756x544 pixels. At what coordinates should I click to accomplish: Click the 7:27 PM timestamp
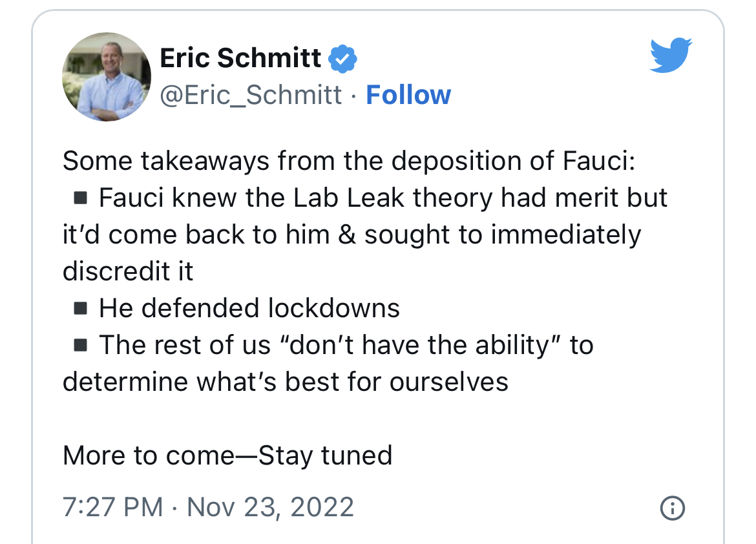click(x=113, y=507)
